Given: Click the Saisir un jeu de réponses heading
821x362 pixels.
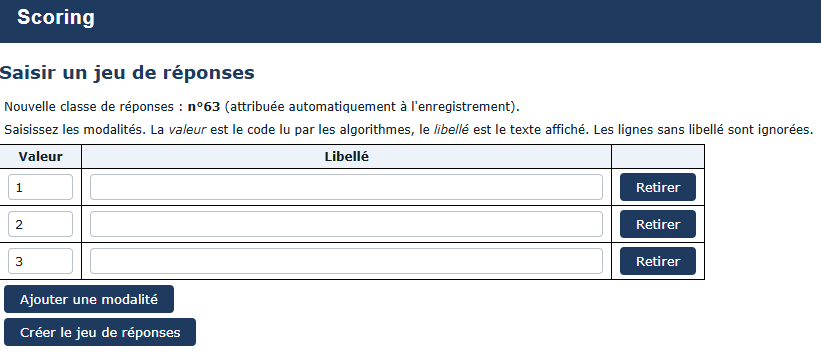Looking at the screenshot, I should [127, 73].
